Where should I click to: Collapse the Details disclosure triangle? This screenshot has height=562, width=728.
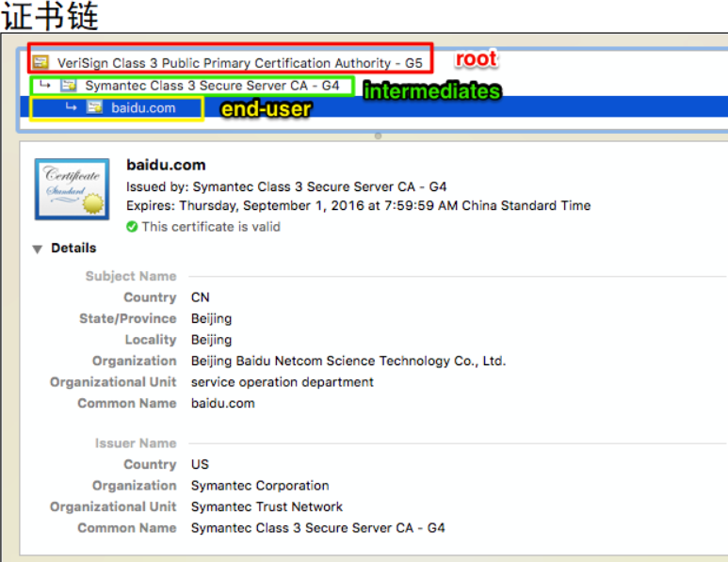pos(38,249)
